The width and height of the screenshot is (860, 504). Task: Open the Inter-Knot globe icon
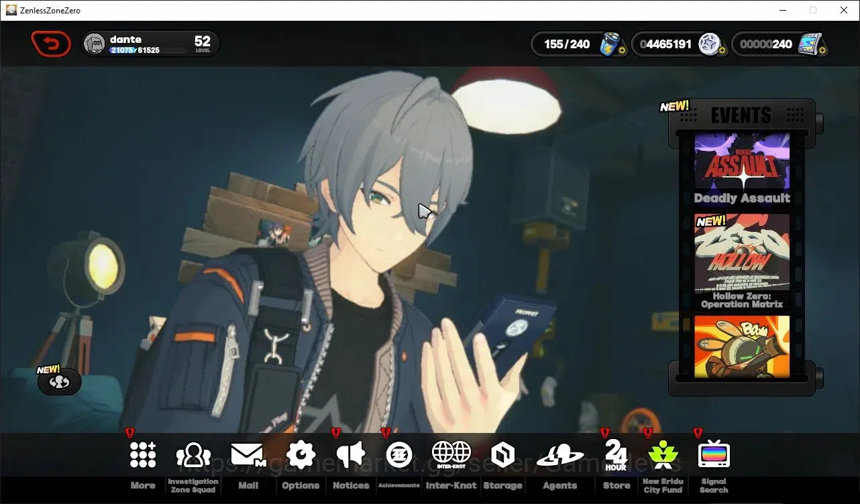point(451,455)
